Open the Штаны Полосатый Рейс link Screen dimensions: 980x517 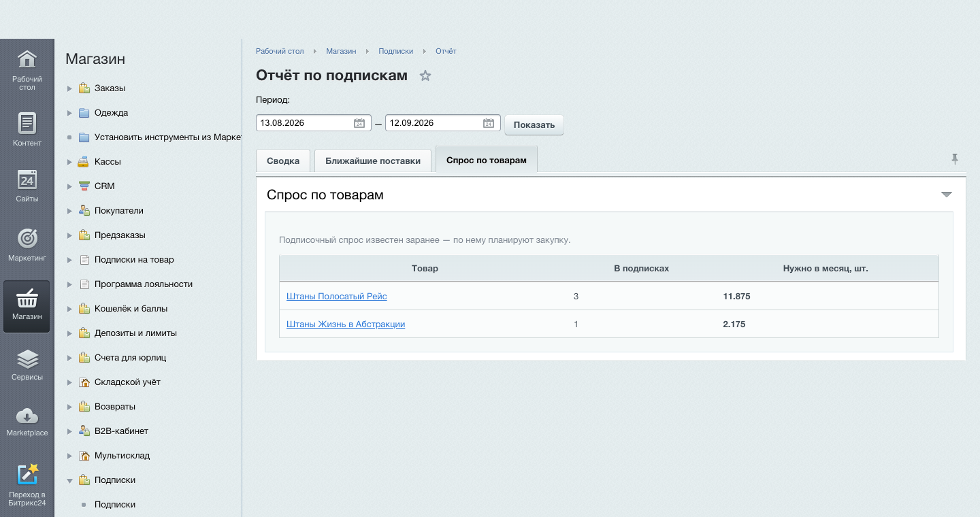[337, 297]
